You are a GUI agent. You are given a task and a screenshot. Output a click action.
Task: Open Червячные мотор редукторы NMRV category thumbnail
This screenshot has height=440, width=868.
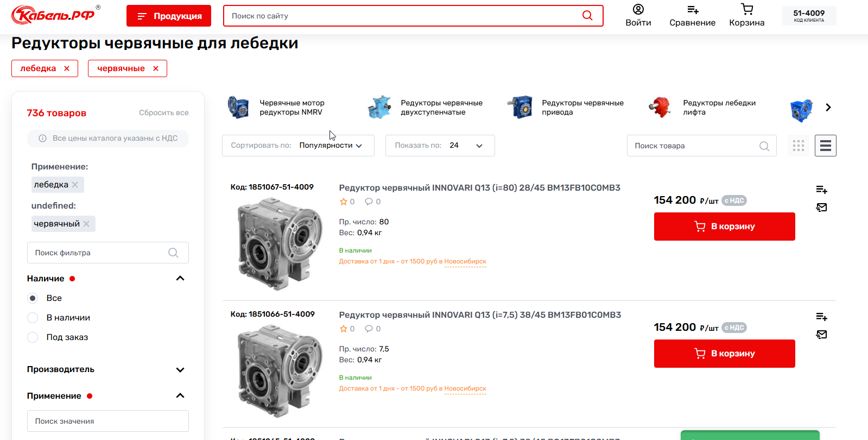coord(238,108)
